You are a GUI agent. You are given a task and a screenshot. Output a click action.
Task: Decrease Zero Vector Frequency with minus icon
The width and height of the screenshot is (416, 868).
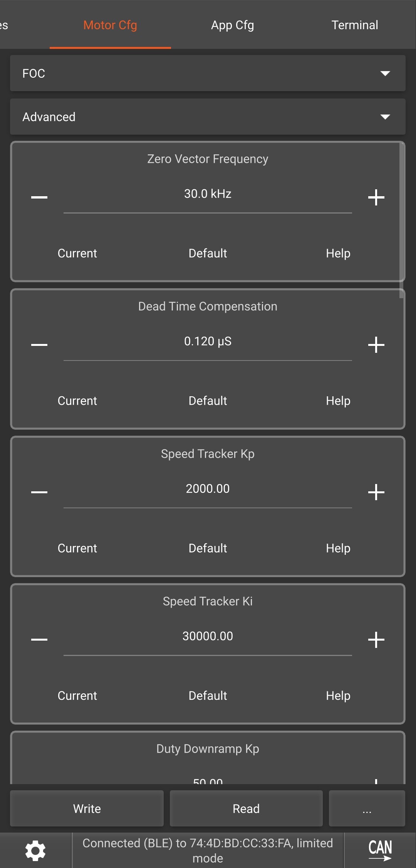[39, 197]
